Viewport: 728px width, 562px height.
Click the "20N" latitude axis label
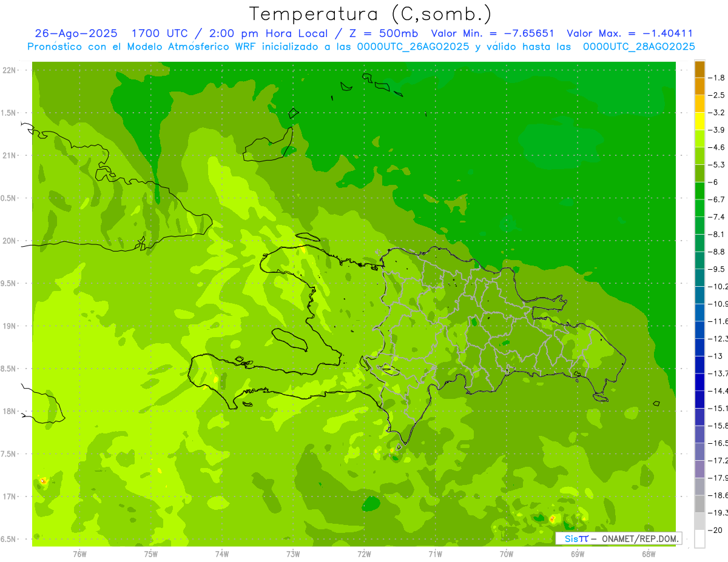tap(10, 241)
